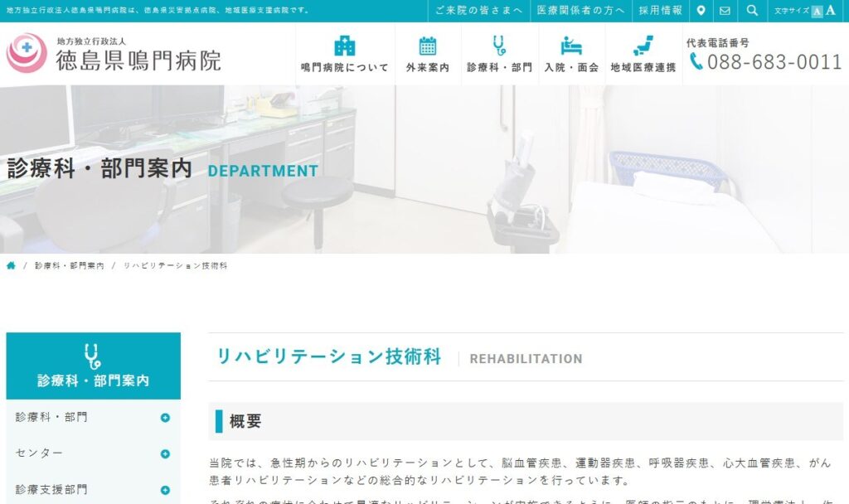Set text size to large A
This screenshot has height=504, width=849.
point(830,11)
